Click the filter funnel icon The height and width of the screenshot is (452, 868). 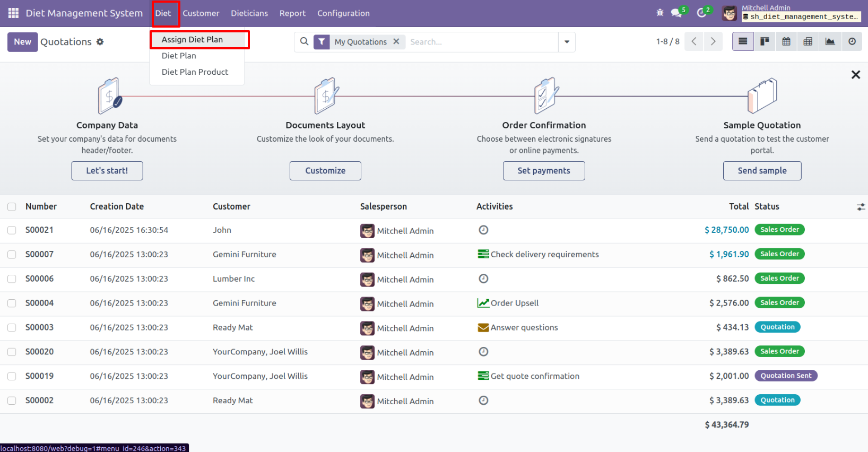[322, 42]
